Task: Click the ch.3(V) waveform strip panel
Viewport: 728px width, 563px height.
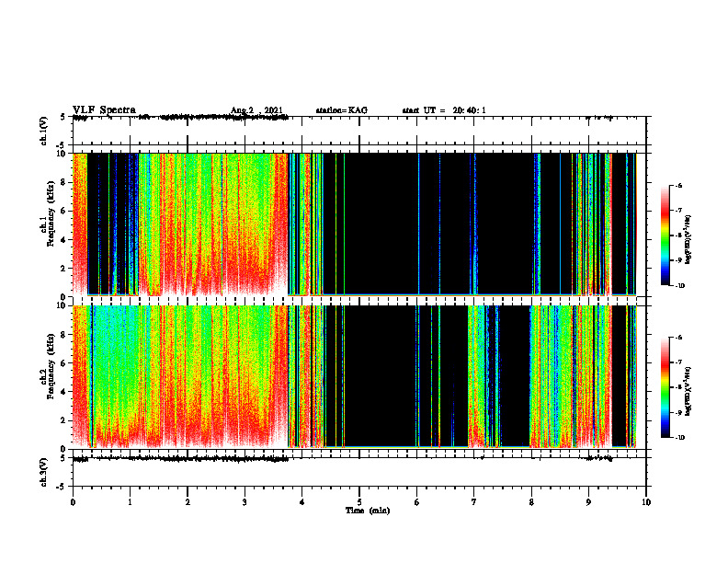Action: [x=359, y=472]
